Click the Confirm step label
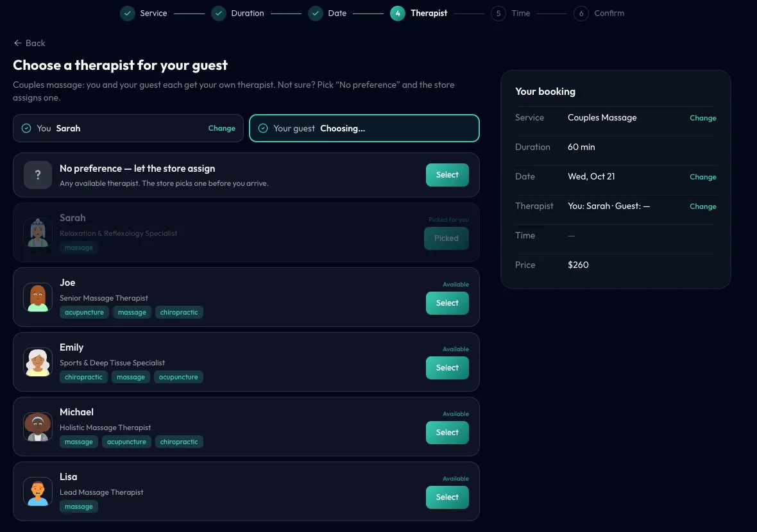The image size is (757, 532). point(609,13)
